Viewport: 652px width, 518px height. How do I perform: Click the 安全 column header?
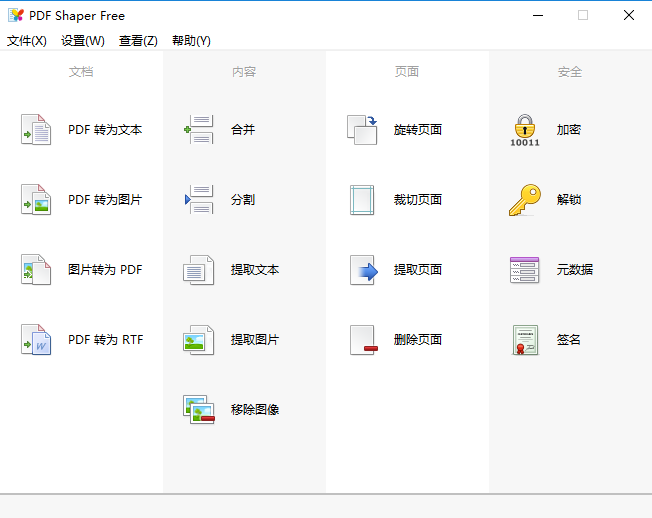coord(570,72)
